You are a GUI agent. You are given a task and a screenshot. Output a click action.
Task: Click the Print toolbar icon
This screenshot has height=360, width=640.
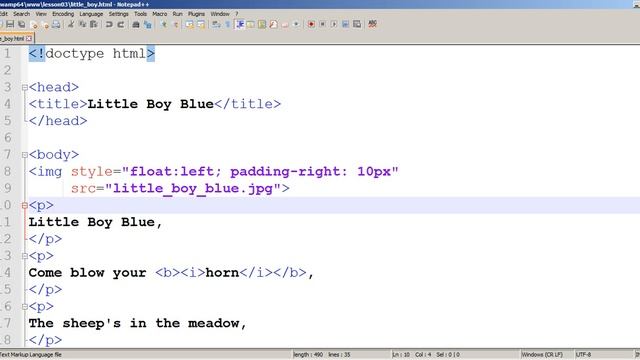click(x=56, y=24)
